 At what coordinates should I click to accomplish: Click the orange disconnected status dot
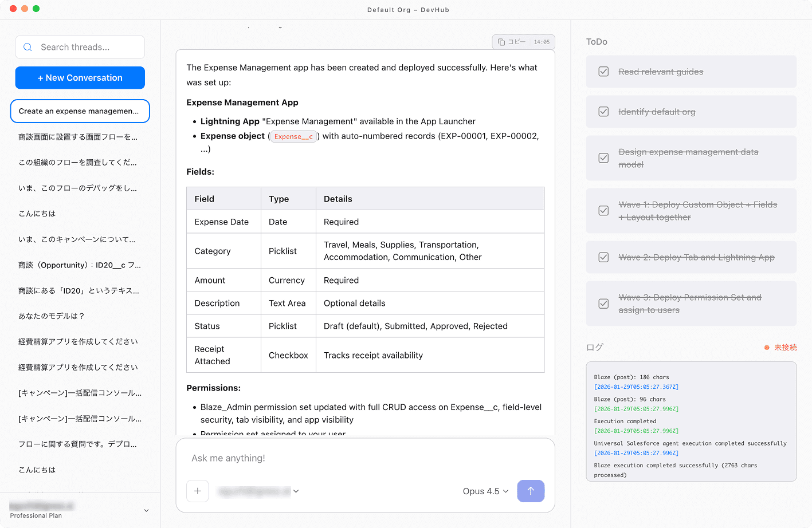click(x=767, y=348)
